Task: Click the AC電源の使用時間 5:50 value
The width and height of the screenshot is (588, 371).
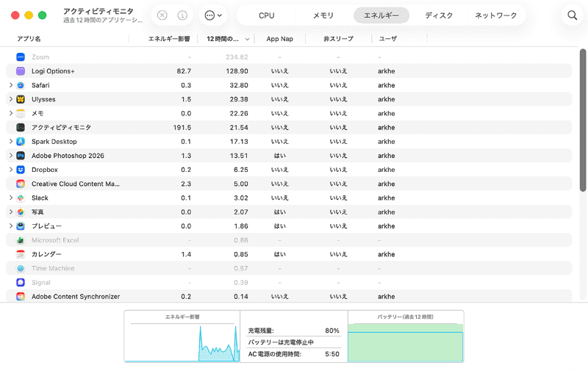Action: [332, 354]
